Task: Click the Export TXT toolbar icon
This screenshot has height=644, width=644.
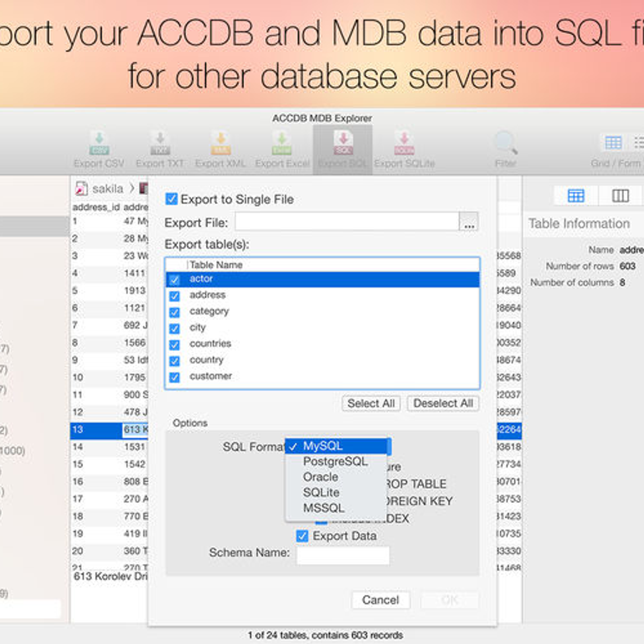Action: tap(160, 144)
